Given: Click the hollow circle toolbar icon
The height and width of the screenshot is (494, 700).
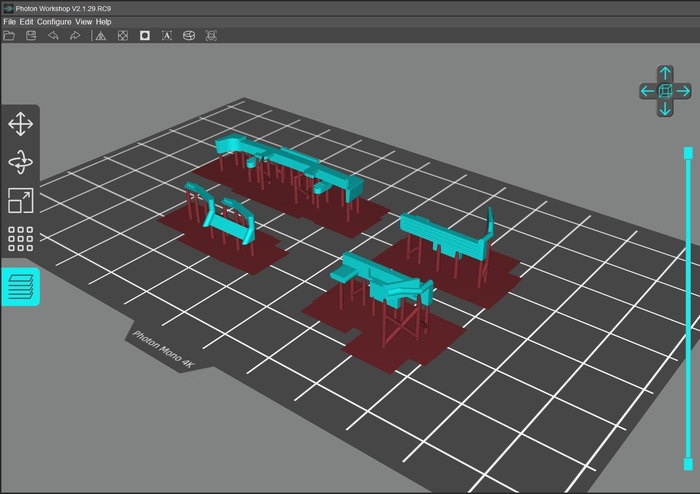Looking at the screenshot, I should (144, 36).
